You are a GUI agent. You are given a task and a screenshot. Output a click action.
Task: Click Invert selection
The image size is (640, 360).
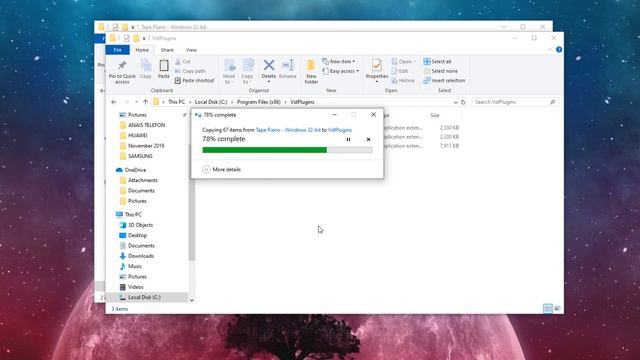(444, 80)
